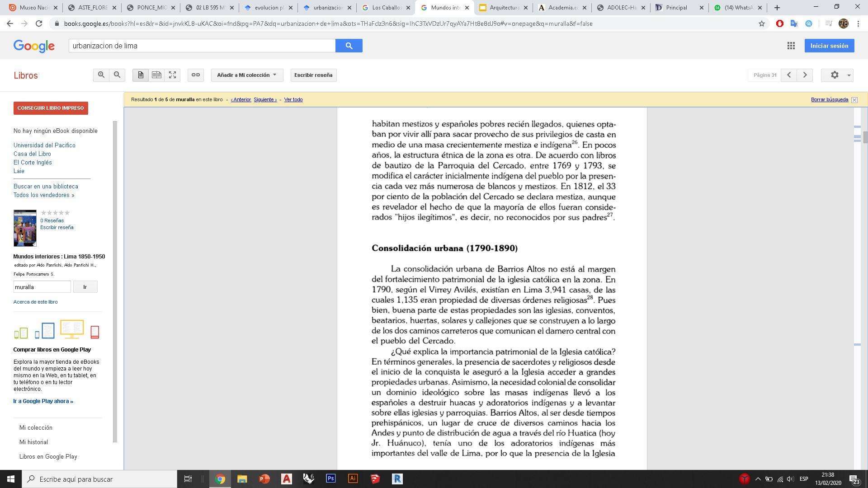
Task: Bookmark this page with the star icon
Action: 762,23
